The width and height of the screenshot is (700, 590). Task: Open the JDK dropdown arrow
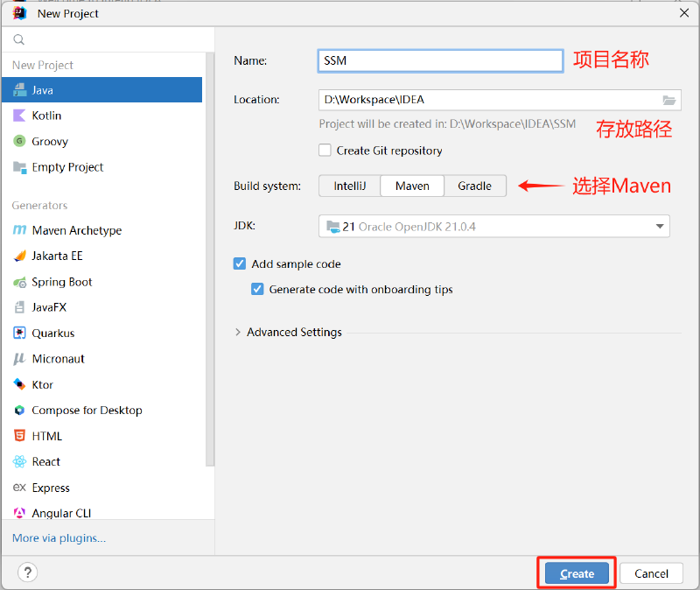[660, 226]
